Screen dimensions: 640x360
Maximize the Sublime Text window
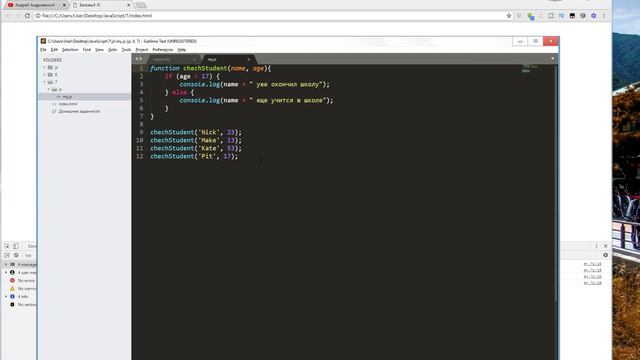click(x=536, y=41)
